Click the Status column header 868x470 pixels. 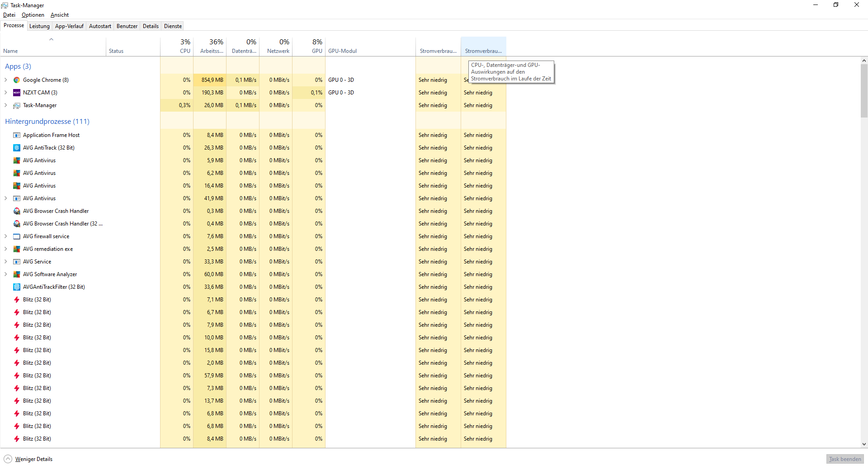tap(133, 47)
